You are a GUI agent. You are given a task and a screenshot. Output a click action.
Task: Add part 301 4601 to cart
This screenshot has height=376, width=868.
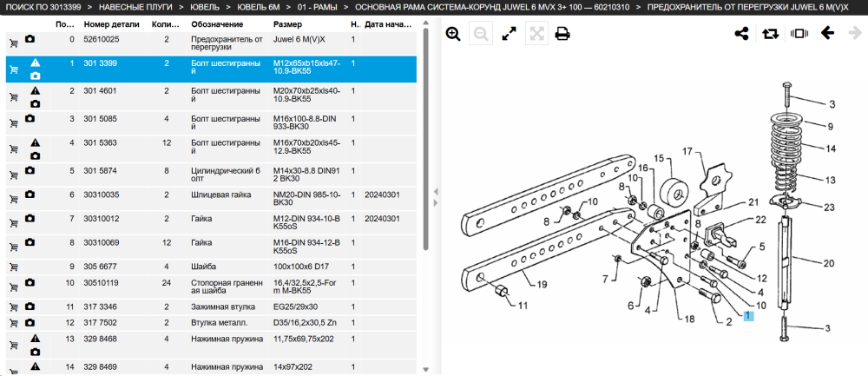13,97
